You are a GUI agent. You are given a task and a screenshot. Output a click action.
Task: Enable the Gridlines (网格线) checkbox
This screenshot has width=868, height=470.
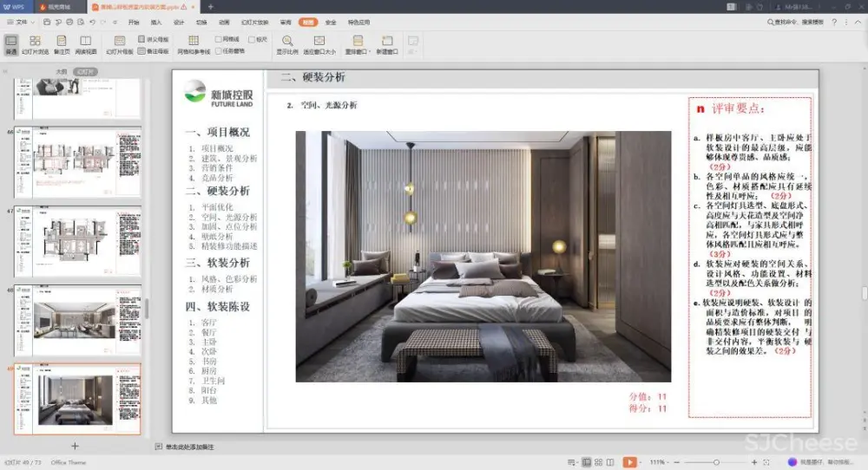219,39
